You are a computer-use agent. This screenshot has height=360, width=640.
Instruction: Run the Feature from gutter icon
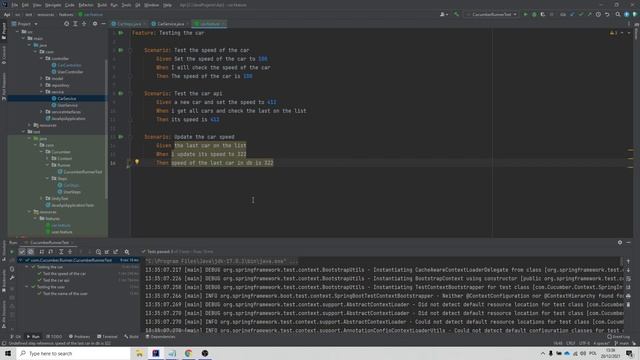coord(121,33)
